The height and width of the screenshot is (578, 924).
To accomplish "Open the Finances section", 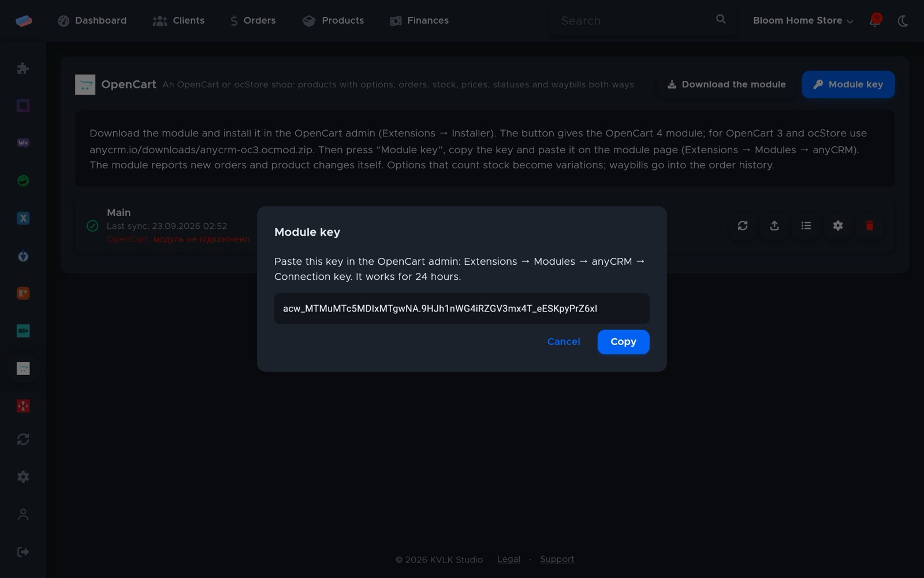I will (x=419, y=21).
